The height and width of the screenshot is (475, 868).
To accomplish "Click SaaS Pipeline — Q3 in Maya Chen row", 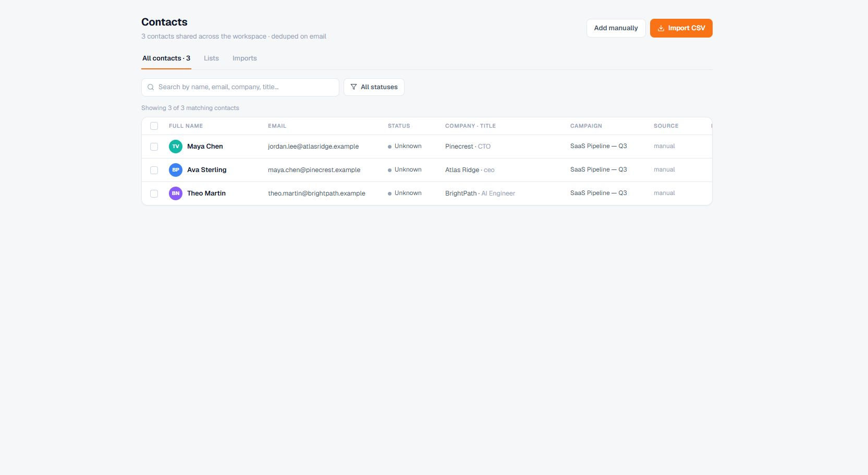I will (x=598, y=146).
